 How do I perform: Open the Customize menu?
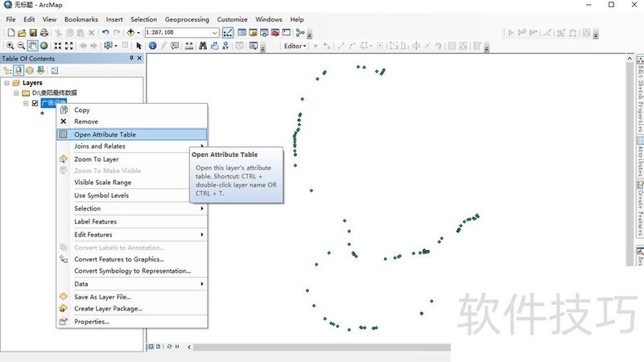[232, 19]
